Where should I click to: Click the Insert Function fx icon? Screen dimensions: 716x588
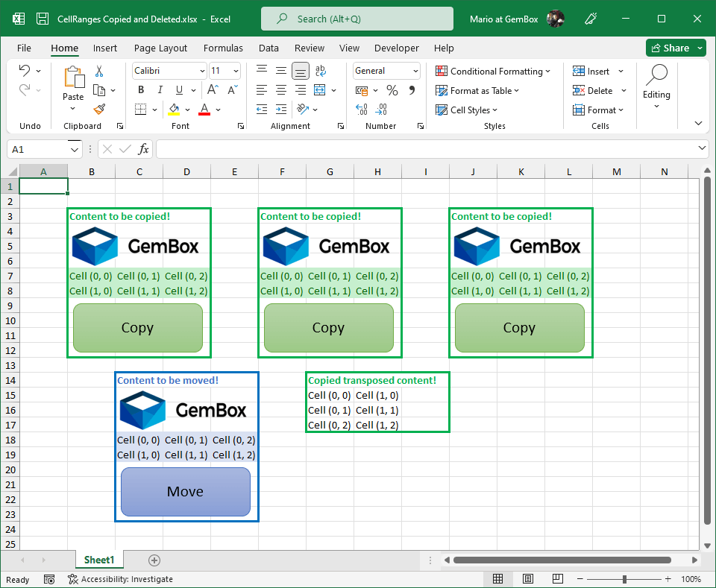(x=143, y=149)
